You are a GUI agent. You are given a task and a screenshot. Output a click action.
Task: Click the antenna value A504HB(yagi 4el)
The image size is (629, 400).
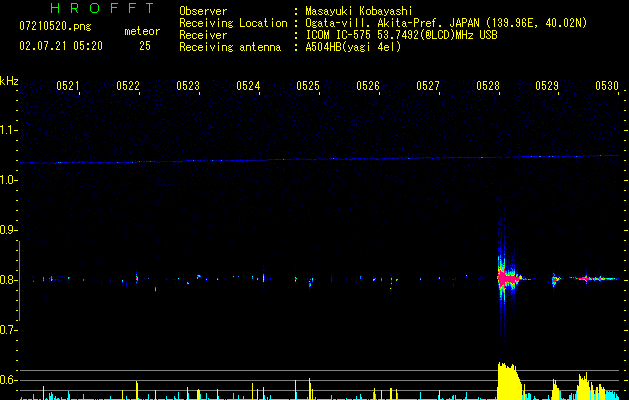(353, 47)
